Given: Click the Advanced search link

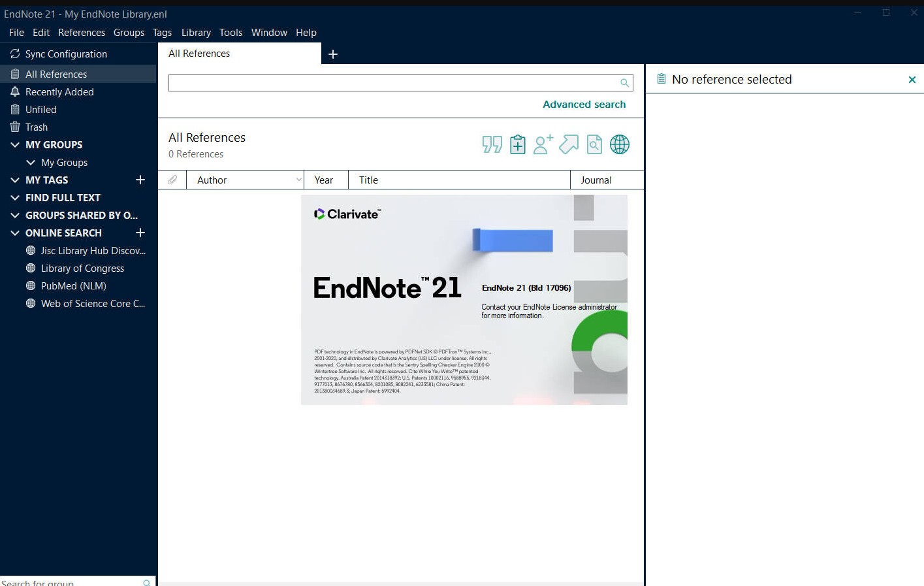Looking at the screenshot, I should [x=584, y=104].
